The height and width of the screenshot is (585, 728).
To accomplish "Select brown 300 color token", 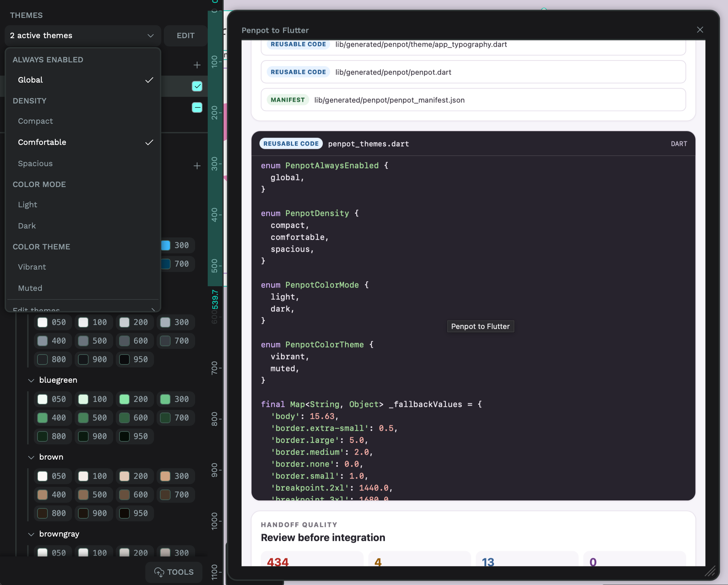I will coord(175,476).
